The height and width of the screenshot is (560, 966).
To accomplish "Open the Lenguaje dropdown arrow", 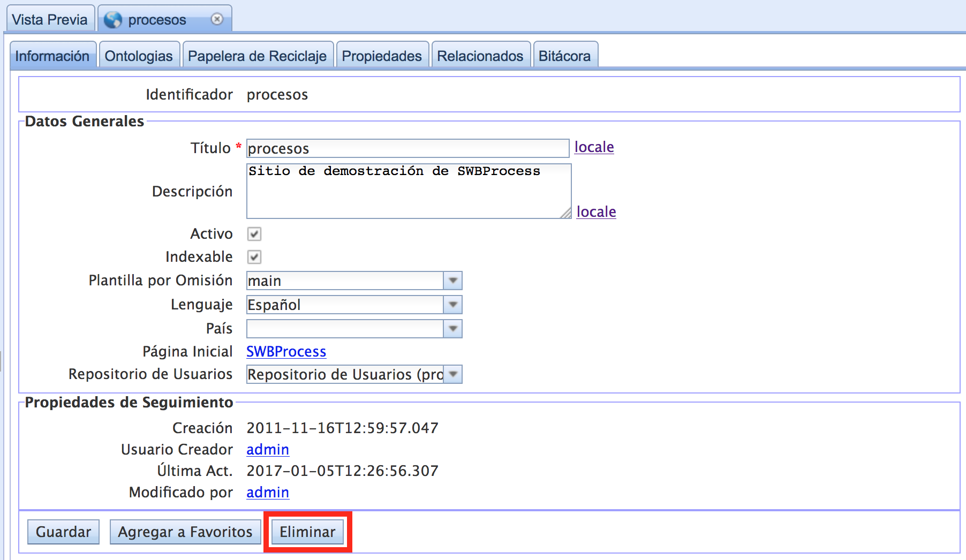I will pos(453,305).
